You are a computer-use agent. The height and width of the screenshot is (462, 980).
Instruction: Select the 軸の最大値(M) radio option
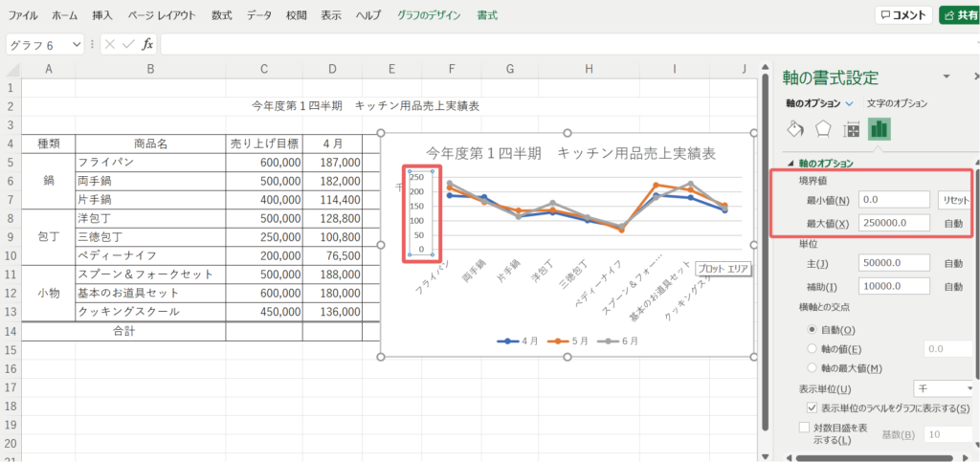coord(813,368)
